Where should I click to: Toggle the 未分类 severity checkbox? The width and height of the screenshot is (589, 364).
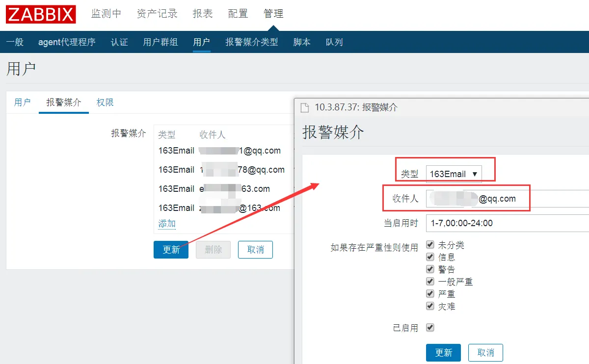tap(430, 244)
